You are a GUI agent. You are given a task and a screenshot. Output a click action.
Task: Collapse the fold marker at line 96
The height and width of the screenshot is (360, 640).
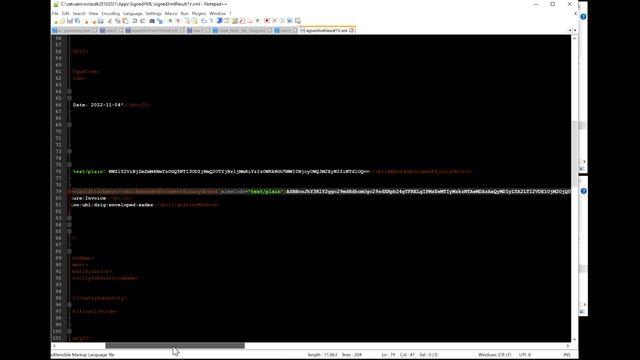tap(69, 305)
